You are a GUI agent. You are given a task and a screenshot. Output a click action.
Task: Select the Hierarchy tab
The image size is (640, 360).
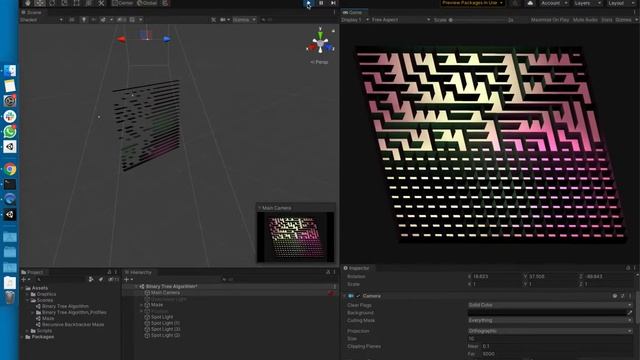pyautogui.click(x=138, y=272)
